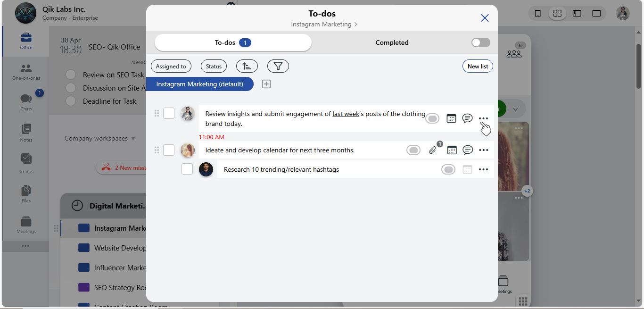The height and width of the screenshot is (309, 644).
Task: Add a new list with plus icon
Action: click(266, 84)
